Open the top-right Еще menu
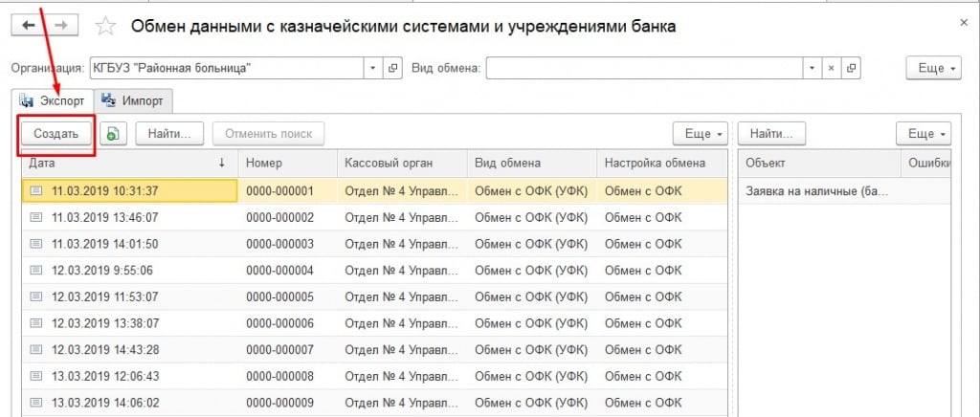The image size is (980, 417). (x=934, y=68)
